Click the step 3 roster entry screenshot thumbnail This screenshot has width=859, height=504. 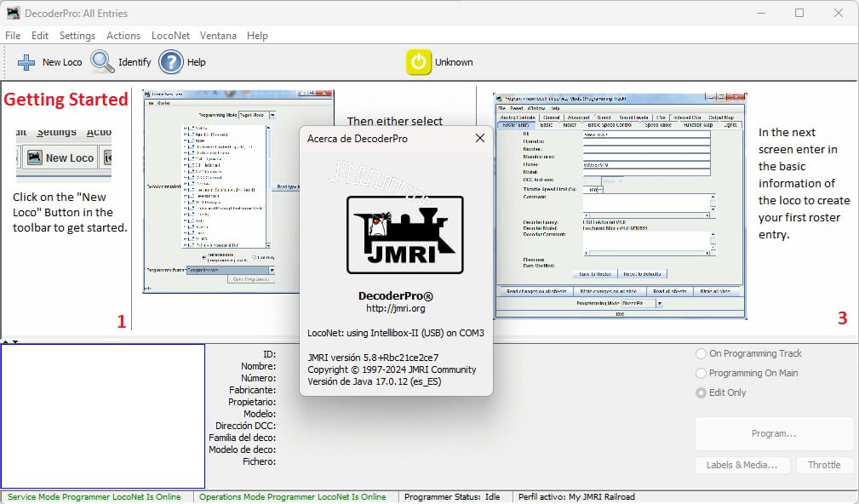620,206
